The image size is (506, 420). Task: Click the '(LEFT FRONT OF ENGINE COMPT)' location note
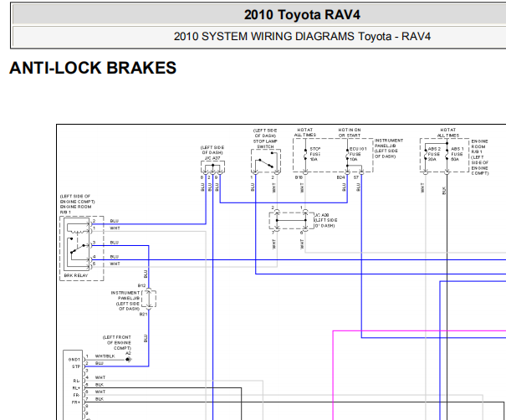[x=117, y=342]
